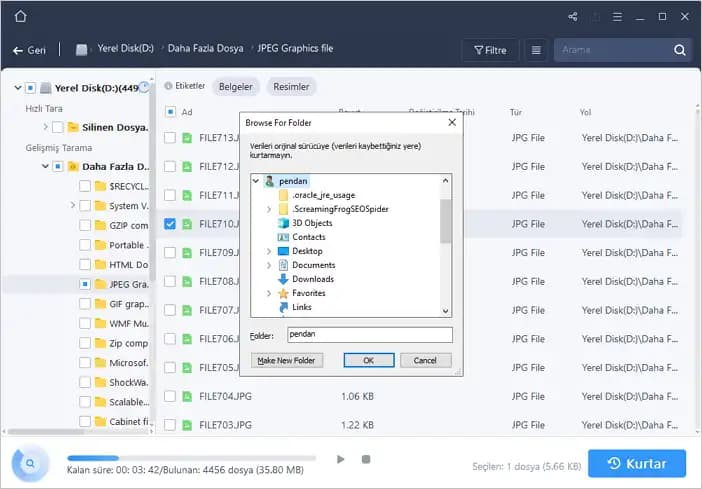Stop the scan with stop button

366,460
